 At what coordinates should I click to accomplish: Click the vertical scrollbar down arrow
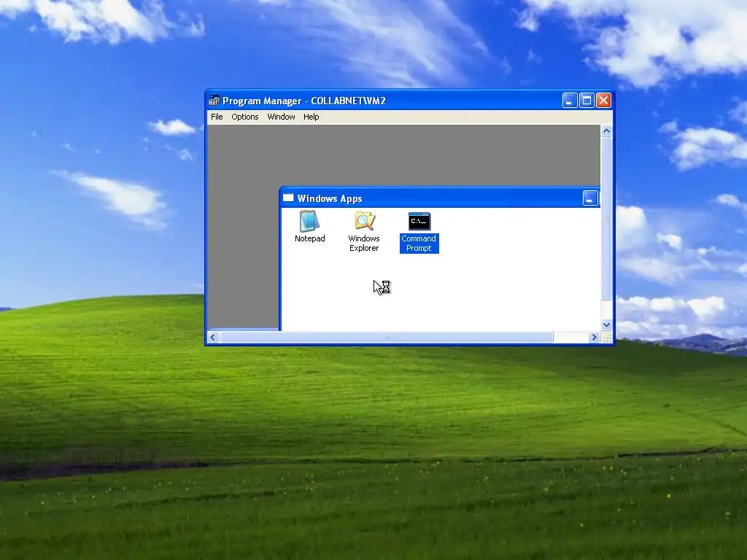[606, 324]
